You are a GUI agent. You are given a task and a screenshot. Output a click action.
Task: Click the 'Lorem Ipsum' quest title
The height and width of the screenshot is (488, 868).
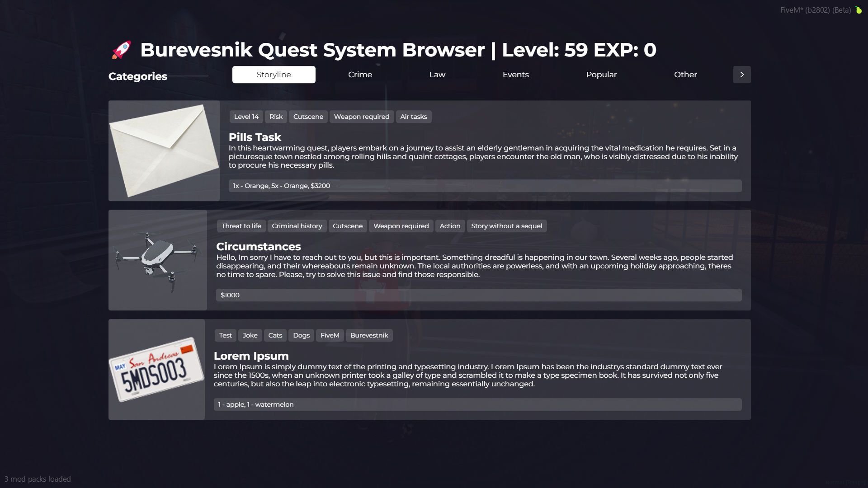pyautogui.click(x=251, y=356)
